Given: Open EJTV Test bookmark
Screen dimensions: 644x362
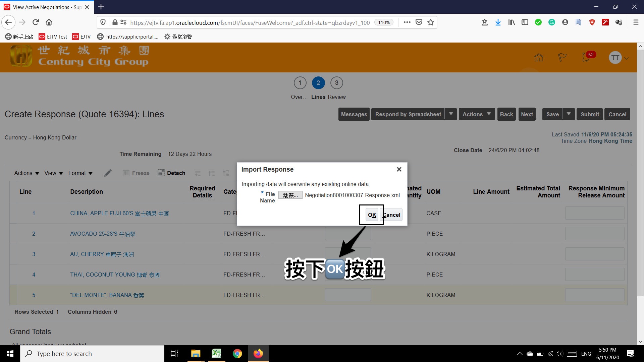Looking at the screenshot, I should pos(53,37).
